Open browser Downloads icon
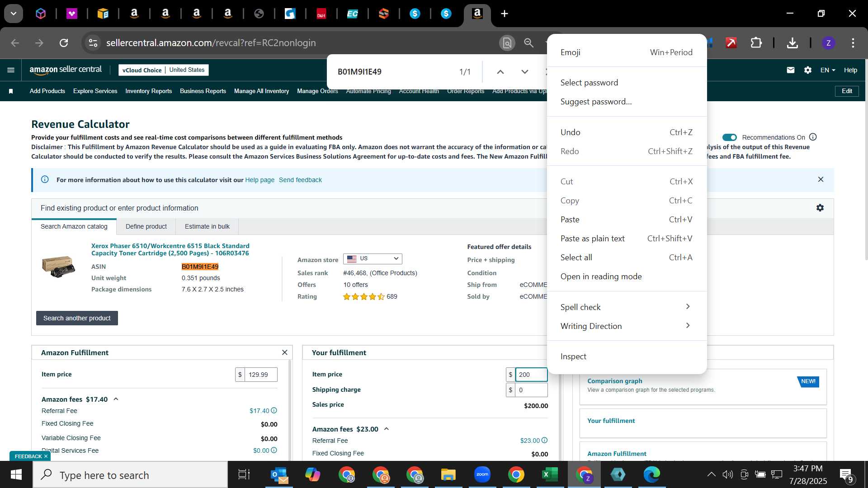 coord(792,43)
